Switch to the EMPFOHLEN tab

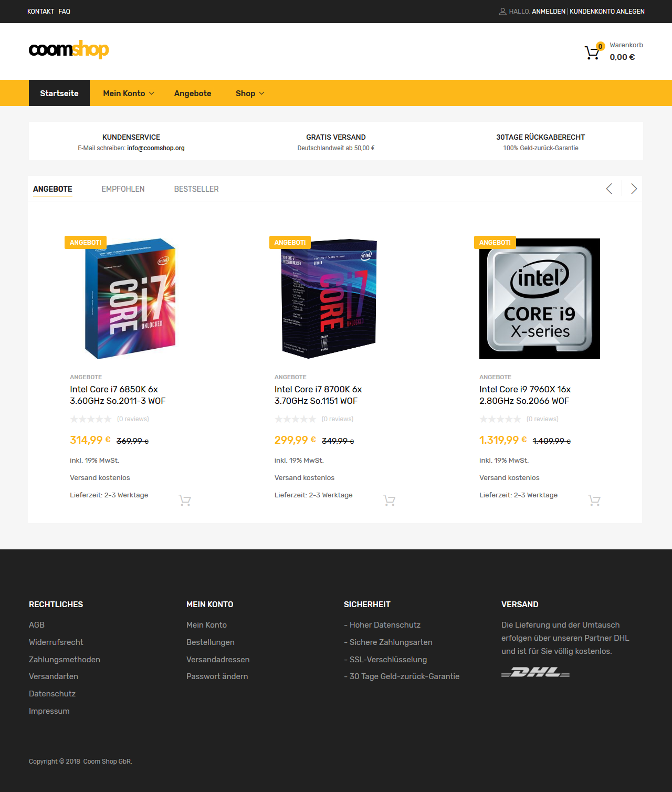point(123,189)
